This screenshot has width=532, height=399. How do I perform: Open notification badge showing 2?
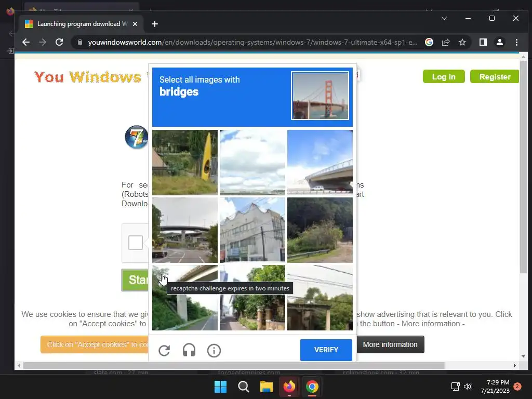coord(517,387)
